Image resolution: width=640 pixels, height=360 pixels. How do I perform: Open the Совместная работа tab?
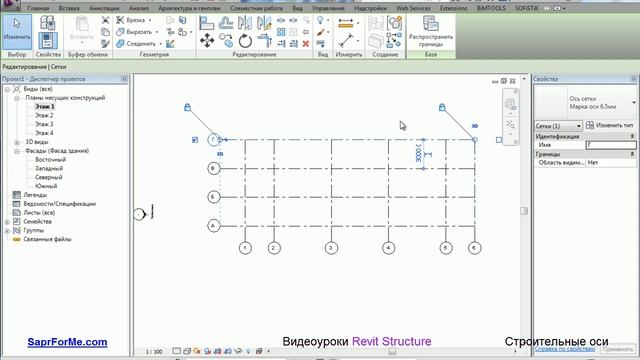click(256, 8)
